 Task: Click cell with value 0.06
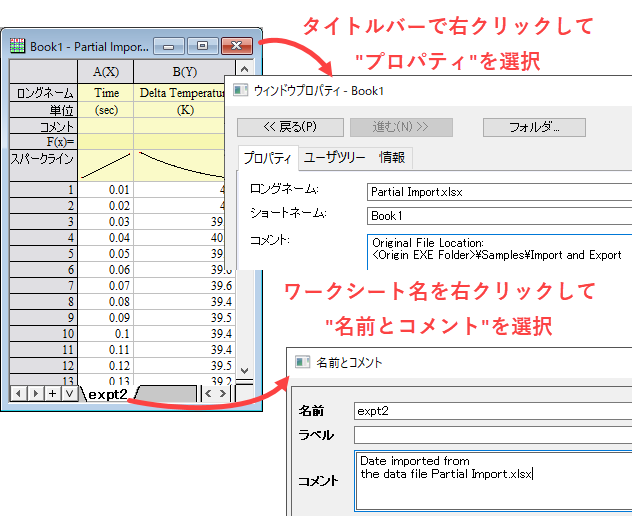(x=106, y=269)
